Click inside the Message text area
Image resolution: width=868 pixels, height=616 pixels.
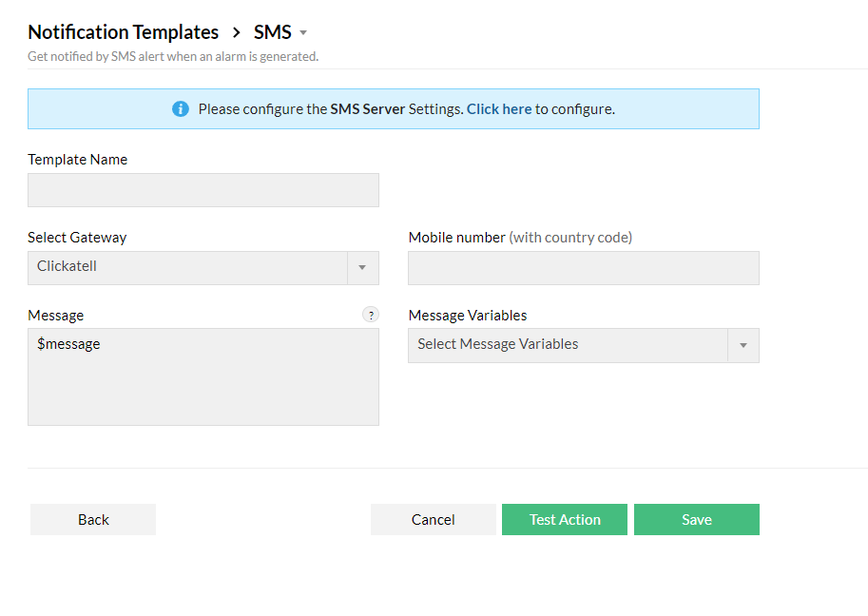point(203,380)
